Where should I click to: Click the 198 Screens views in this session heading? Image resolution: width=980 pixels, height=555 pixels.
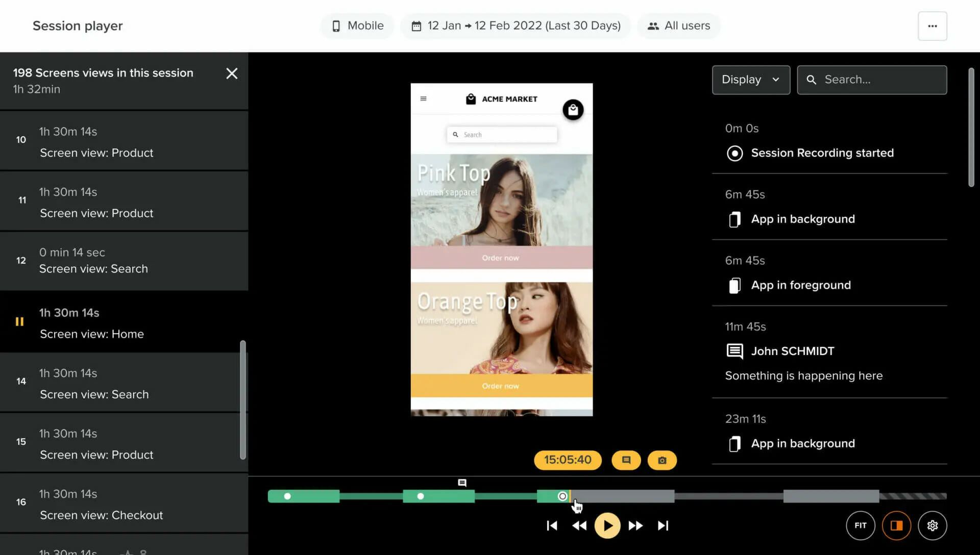tap(103, 73)
